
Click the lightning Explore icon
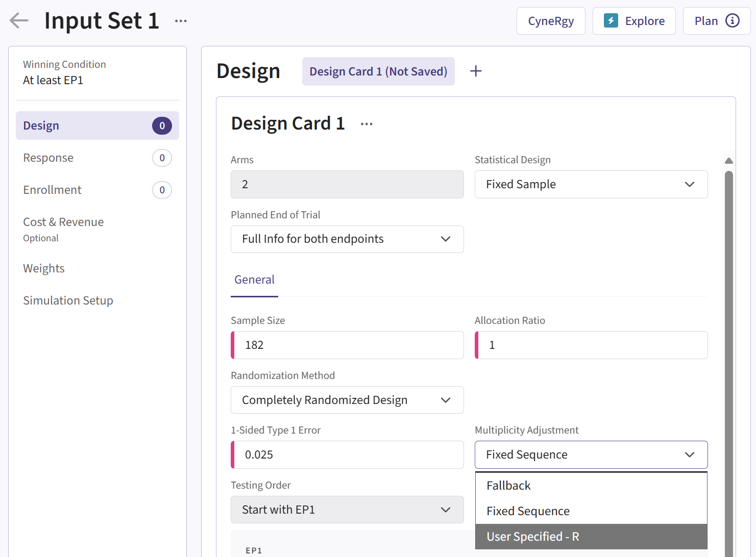pos(611,21)
